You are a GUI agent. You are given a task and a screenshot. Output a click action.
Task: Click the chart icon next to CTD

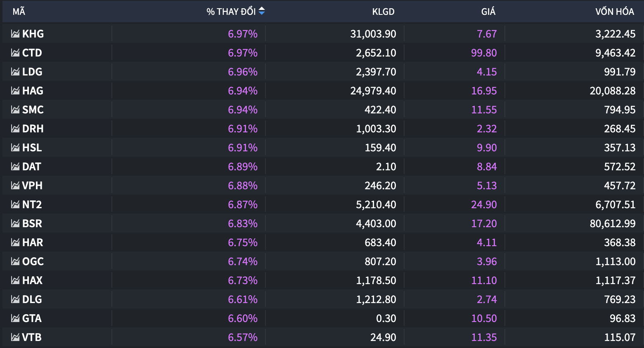[x=15, y=53]
